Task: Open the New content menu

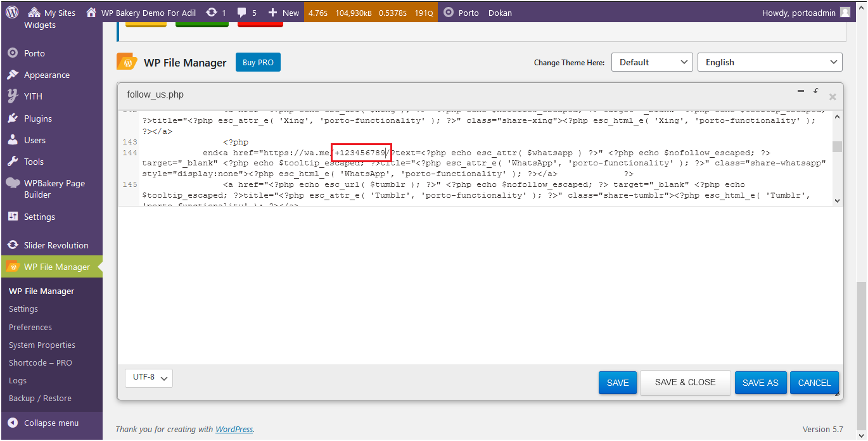Action: point(283,13)
